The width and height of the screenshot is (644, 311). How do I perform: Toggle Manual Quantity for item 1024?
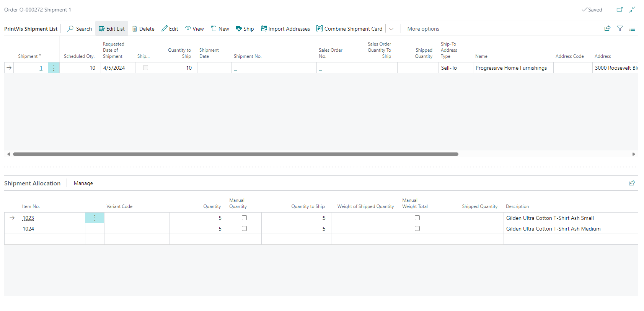[244, 229]
